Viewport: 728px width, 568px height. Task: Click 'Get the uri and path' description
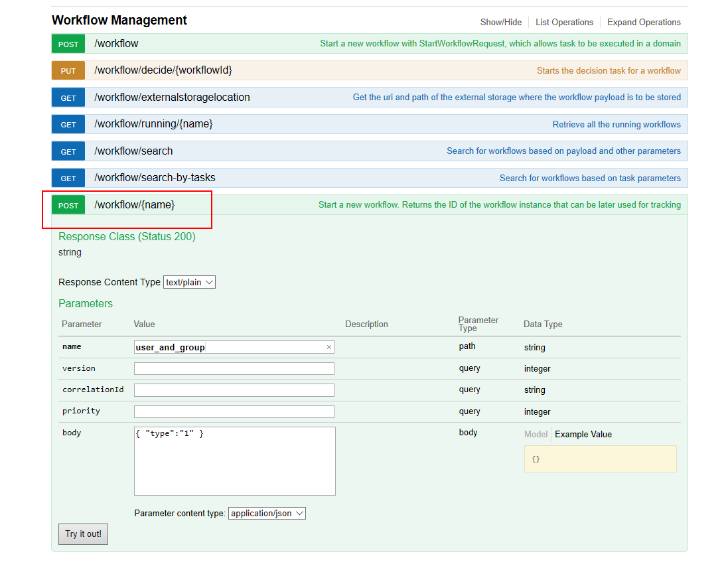[x=517, y=98]
